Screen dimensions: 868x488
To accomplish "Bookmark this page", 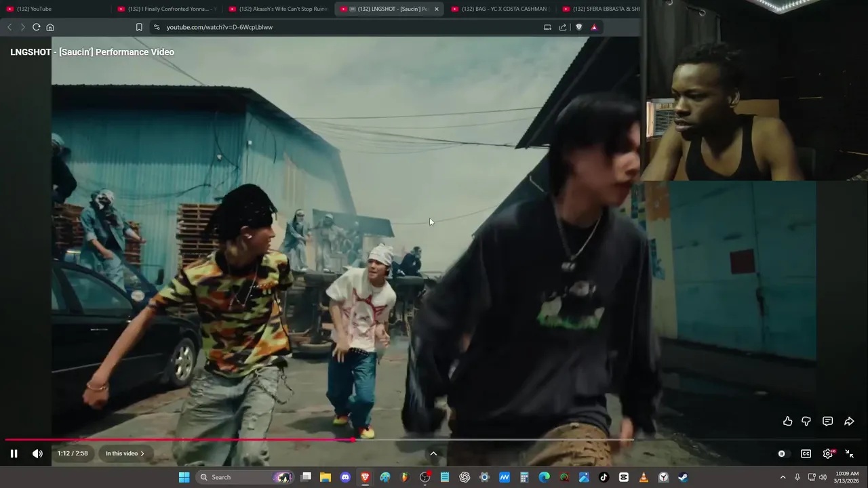I will [139, 27].
